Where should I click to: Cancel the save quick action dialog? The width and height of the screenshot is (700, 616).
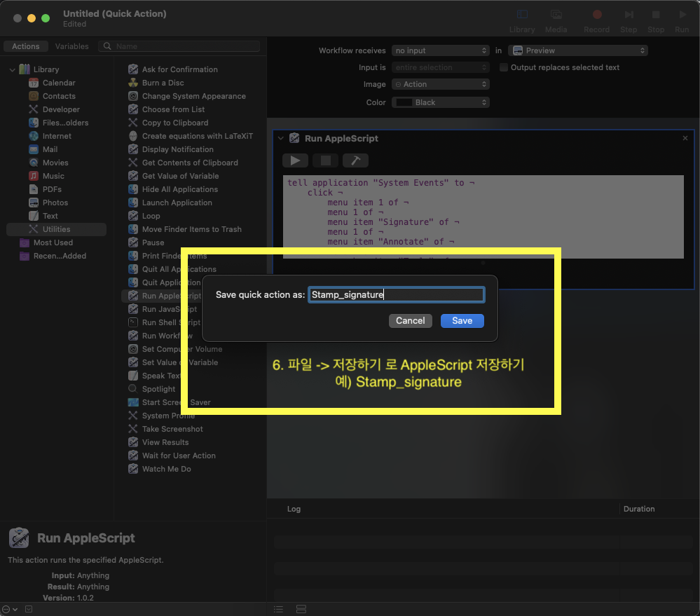point(410,320)
